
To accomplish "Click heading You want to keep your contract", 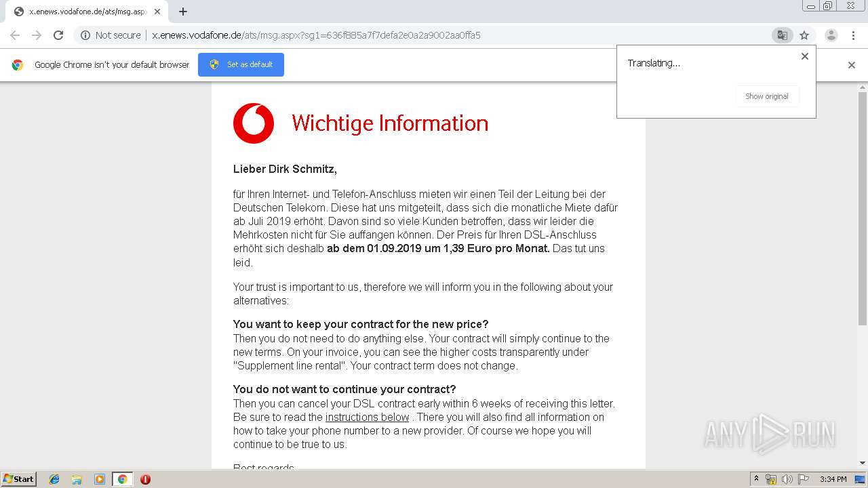I will pos(361,324).
